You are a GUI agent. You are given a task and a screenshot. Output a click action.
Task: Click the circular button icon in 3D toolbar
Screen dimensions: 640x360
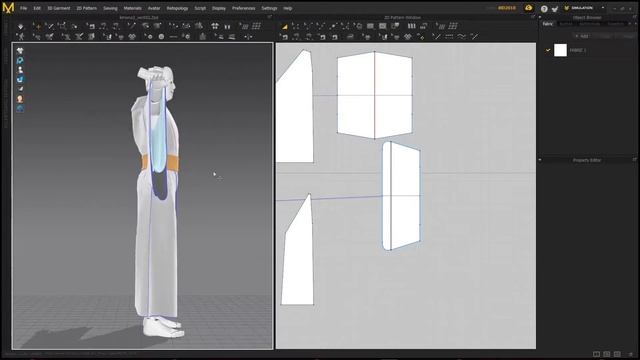click(x=161, y=37)
